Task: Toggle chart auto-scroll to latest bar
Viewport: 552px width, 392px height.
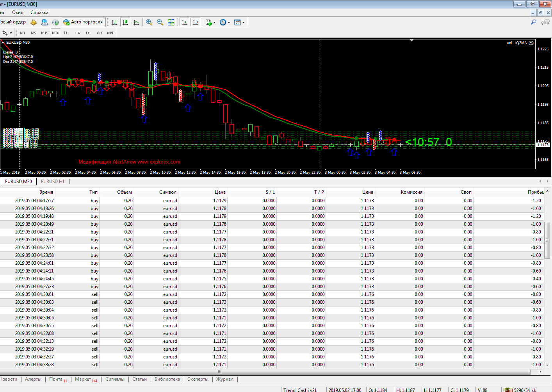Action: [185, 22]
